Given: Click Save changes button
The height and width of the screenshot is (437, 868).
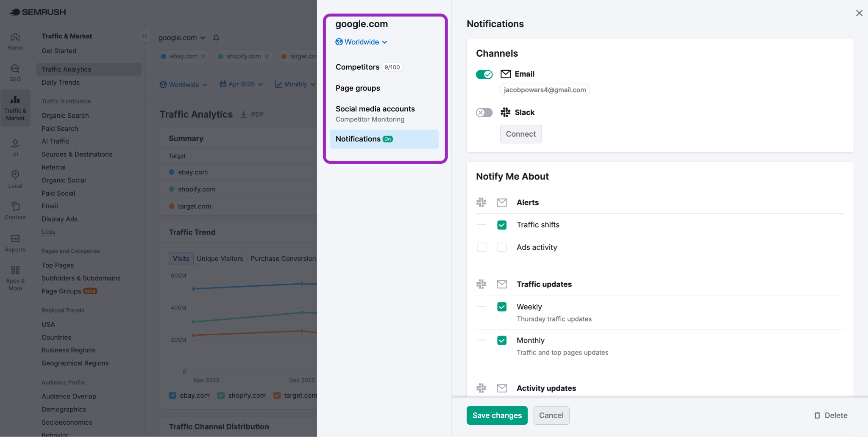Looking at the screenshot, I should 497,415.
